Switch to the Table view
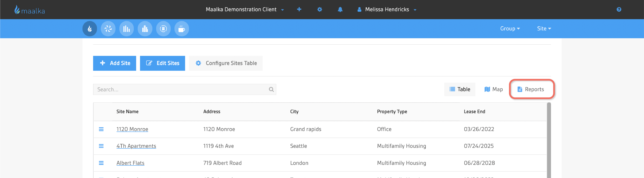This screenshot has width=644, height=178. [460, 89]
